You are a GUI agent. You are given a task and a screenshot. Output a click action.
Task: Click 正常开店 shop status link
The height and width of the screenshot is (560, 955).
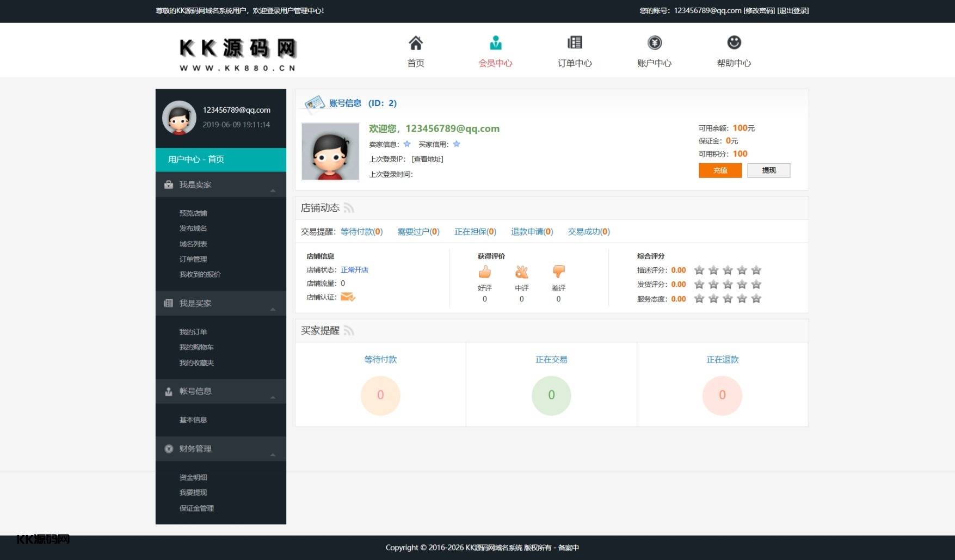tap(354, 270)
